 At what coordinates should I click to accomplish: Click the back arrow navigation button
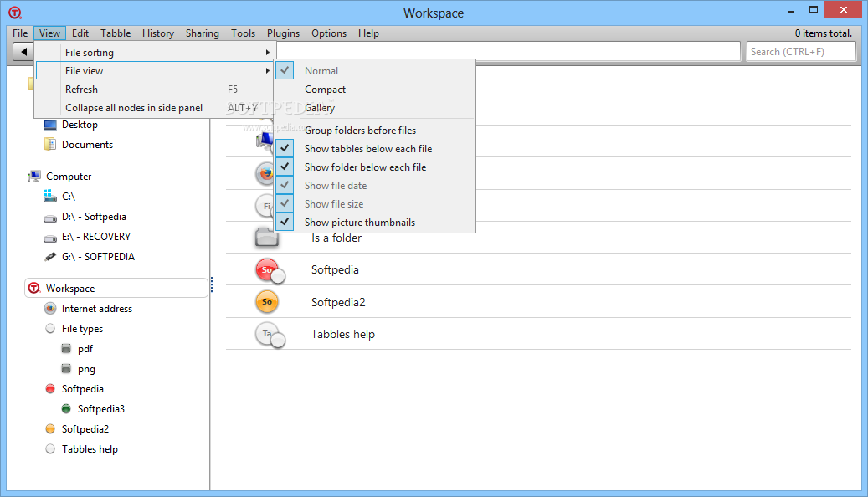pyautogui.click(x=23, y=52)
